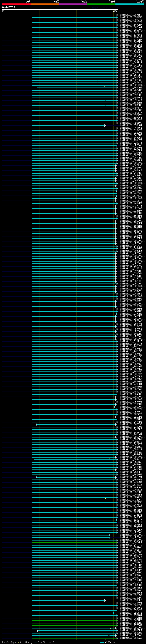Click label UniRef100_Q9U3B1
Viewport: 146px width, 644px height.
click(x=131, y=439)
